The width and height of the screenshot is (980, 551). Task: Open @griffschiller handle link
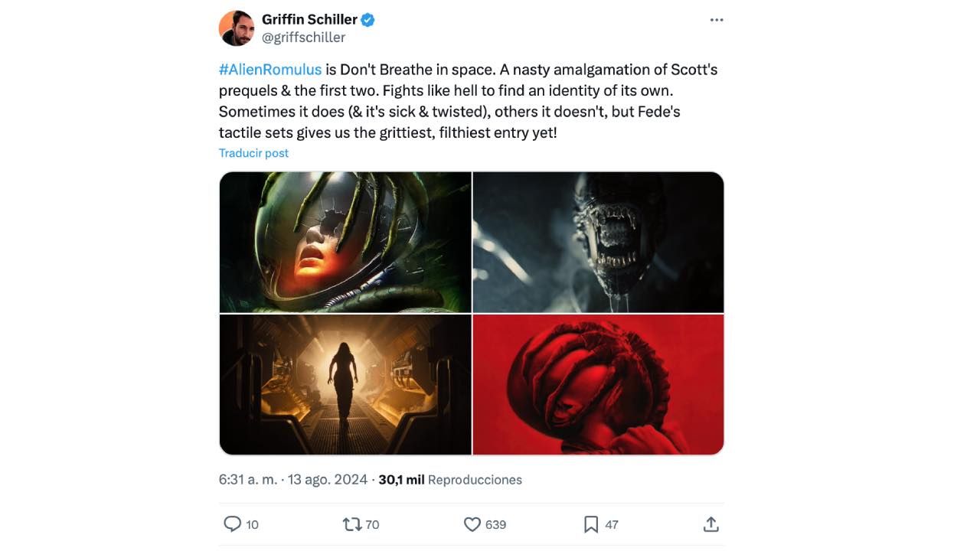(x=303, y=37)
